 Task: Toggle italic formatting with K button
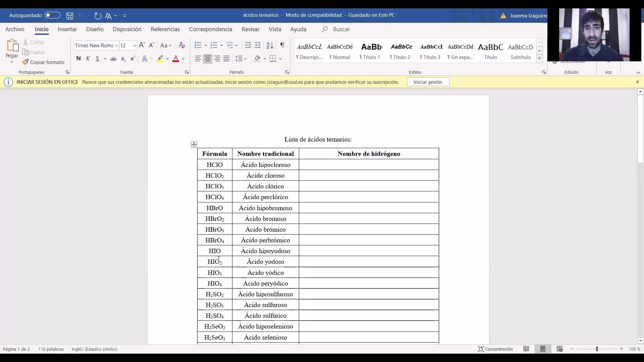pos(88,59)
